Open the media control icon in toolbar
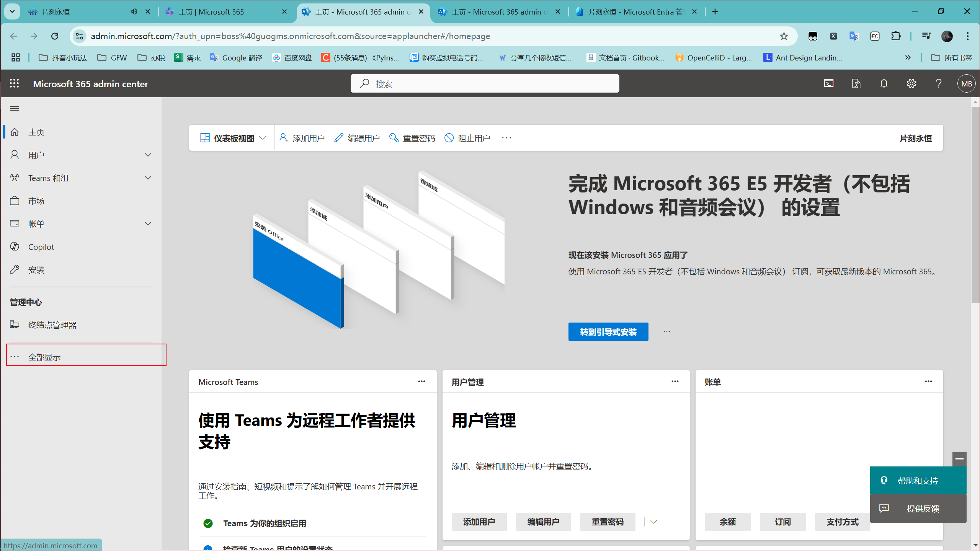The image size is (980, 551). point(926,36)
